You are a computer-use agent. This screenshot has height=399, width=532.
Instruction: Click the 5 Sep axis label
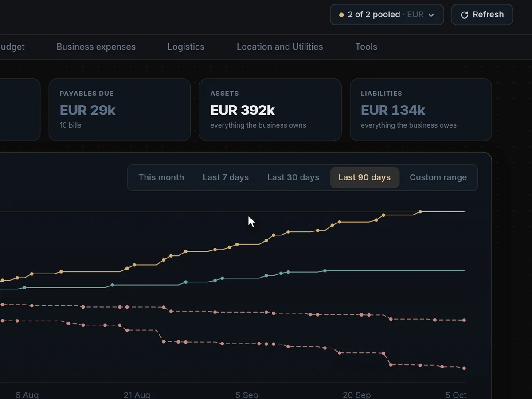pyautogui.click(x=247, y=395)
